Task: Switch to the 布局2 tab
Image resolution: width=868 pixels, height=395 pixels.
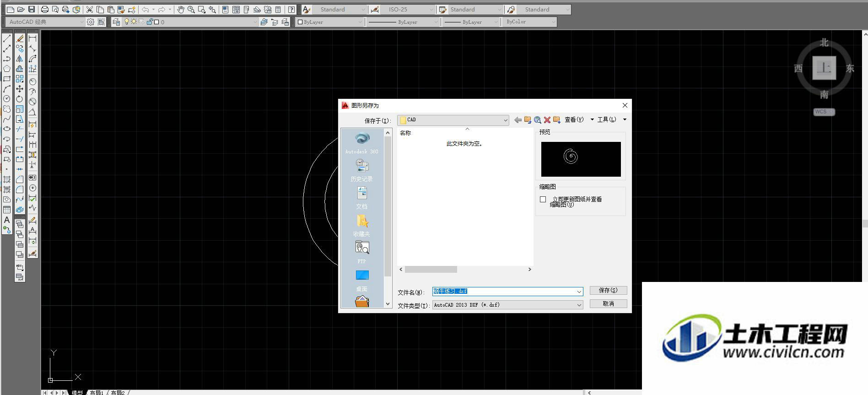Action: click(x=118, y=392)
